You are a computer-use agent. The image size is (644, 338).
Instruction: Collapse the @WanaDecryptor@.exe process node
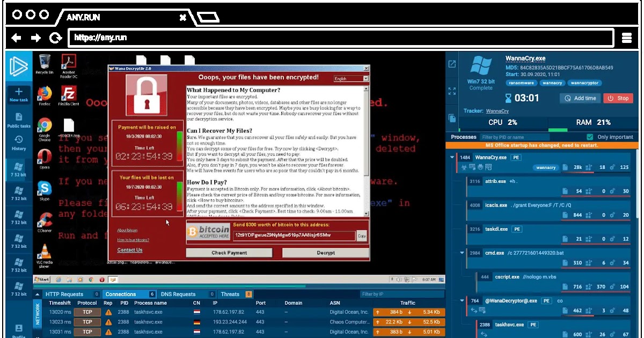click(x=462, y=301)
